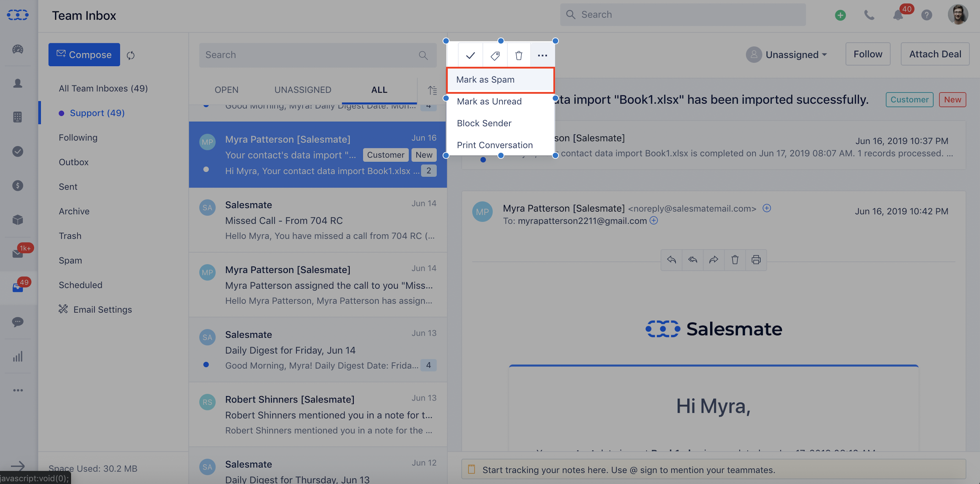Open the Following folder

coord(78,137)
